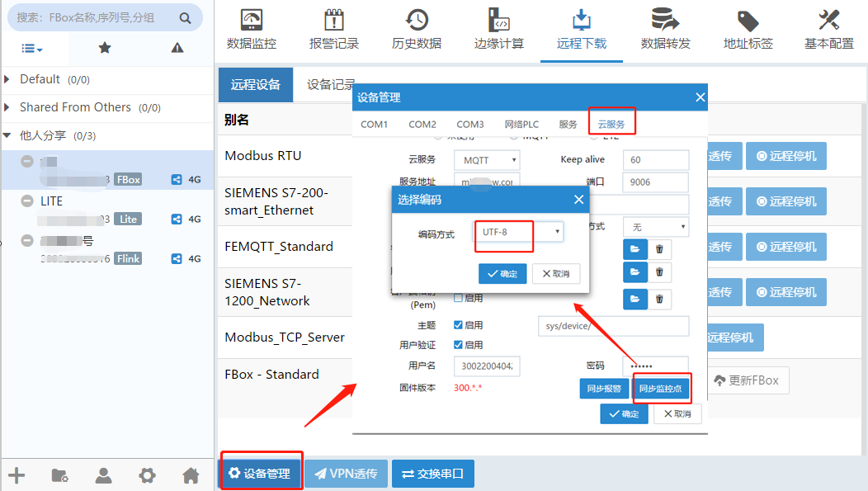Click the 交换串口 button at bottom

[x=433, y=474]
